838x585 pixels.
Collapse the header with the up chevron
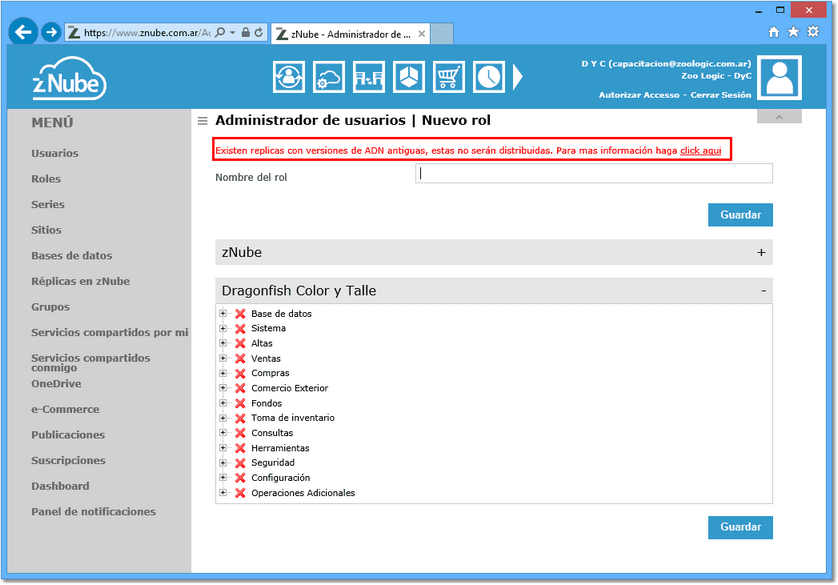pyautogui.click(x=779, y=117)
